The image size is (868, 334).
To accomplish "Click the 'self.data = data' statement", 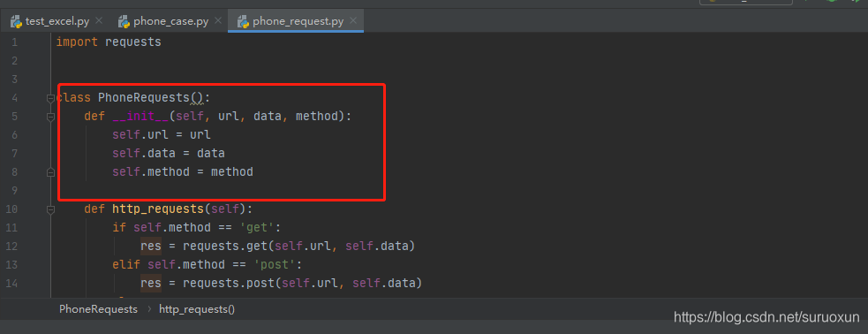I will [x=169, y=154].
